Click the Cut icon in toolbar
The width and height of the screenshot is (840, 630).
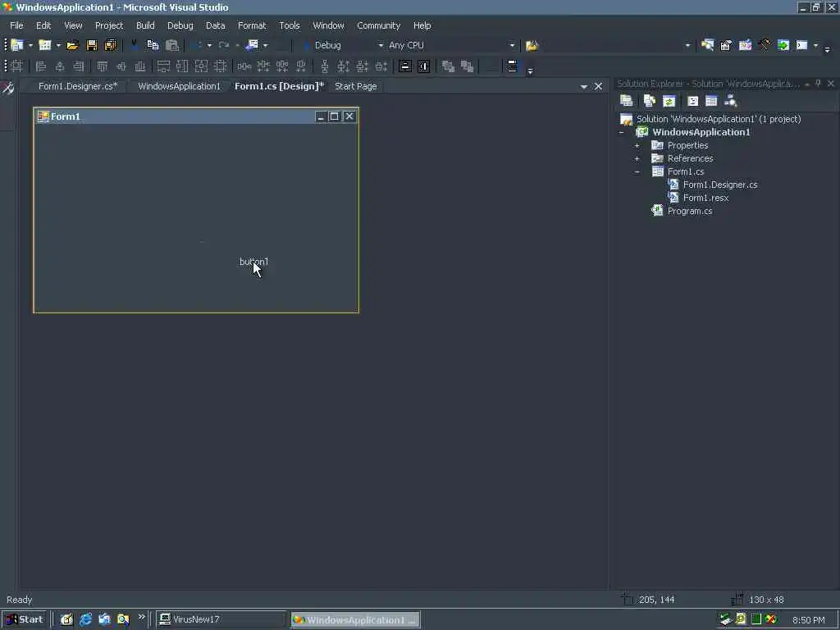coord(134,46)
